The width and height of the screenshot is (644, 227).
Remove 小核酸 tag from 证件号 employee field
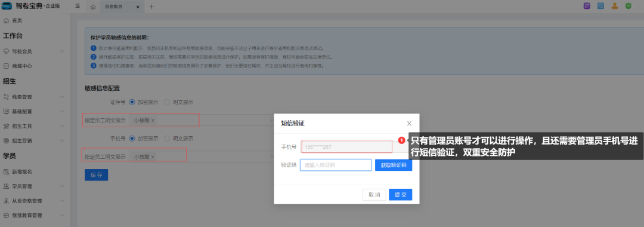click(x=153, y=121)
